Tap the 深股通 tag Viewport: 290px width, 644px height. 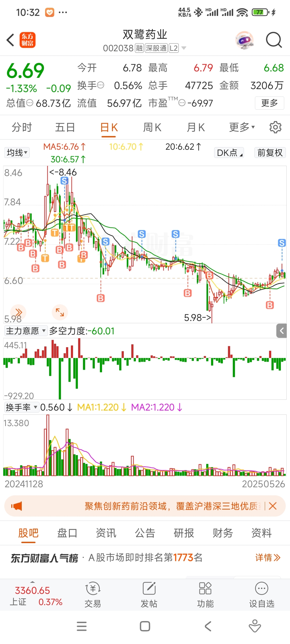156,48
